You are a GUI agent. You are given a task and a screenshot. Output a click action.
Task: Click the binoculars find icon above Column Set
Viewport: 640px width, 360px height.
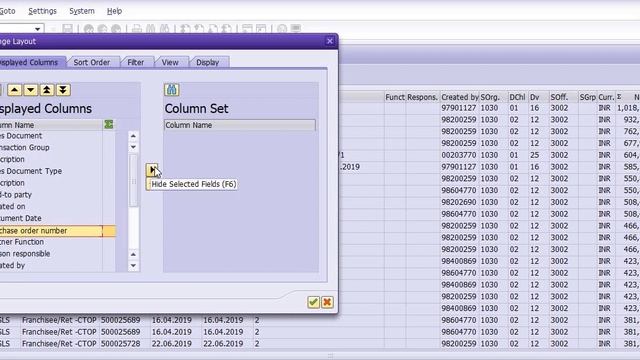click(x=172, y=90)
